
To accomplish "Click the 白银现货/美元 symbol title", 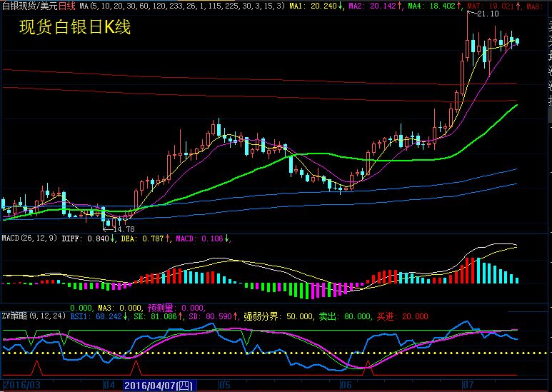I will [29, 6].
